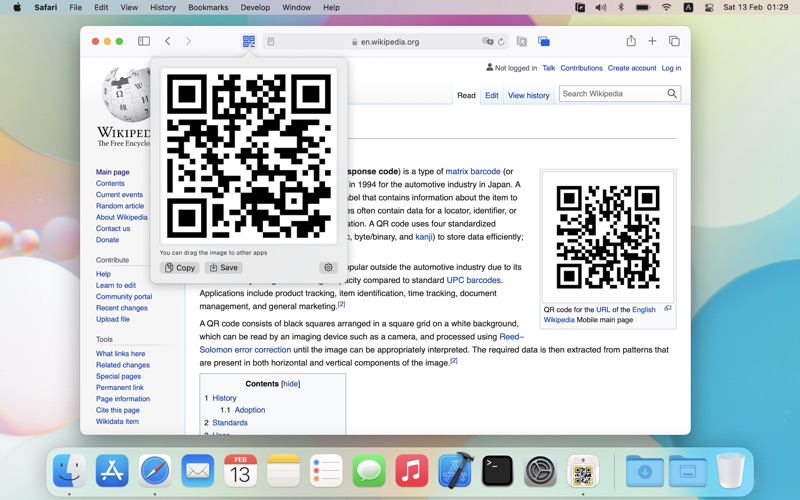The width and height of the screenshot is (800, 500).
Task: Open the History menu
Action: coord(163,7)
